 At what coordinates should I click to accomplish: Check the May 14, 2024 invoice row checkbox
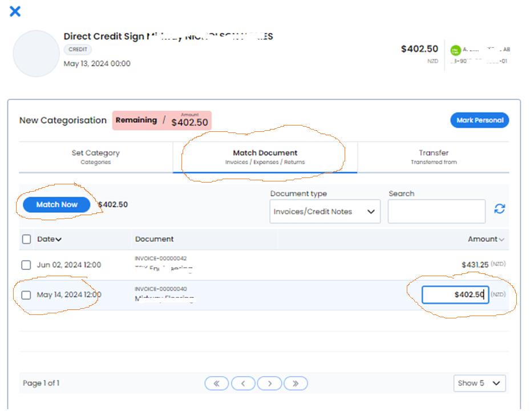click(x=26, y=295)
